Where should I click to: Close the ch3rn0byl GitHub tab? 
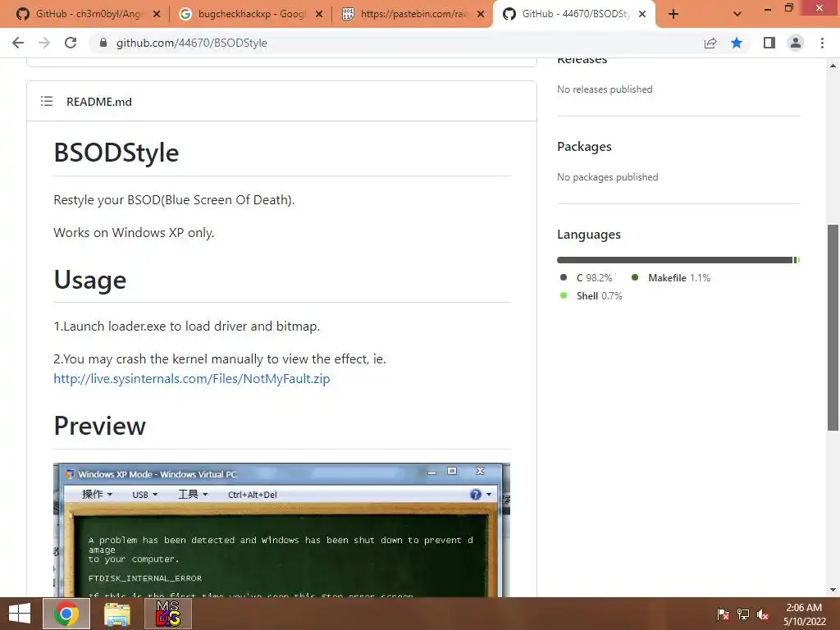pos(157,14)
